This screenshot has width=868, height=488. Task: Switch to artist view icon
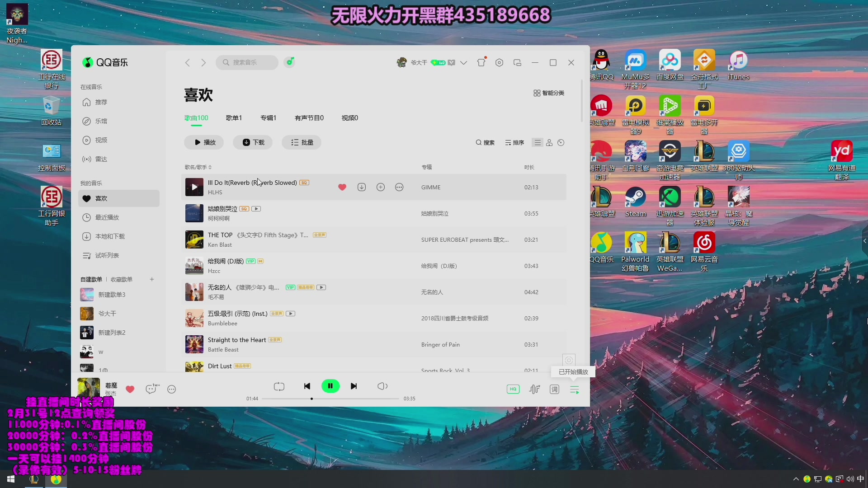click(549, 142)
